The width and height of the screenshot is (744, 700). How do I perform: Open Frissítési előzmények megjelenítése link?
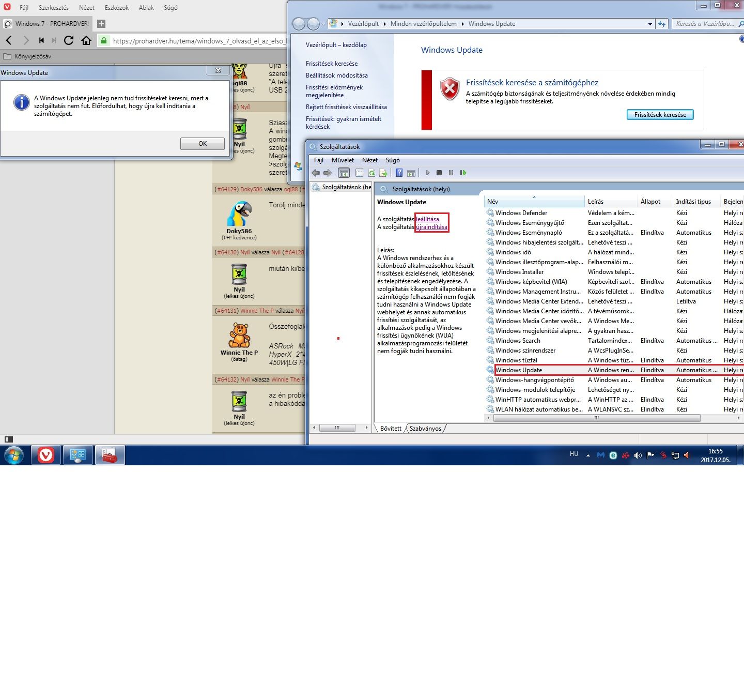point(334,91)
